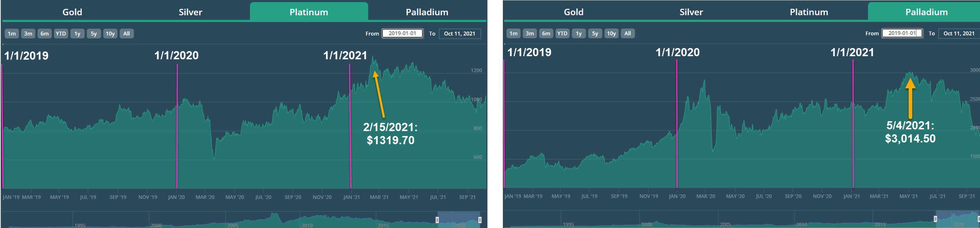
Task: Choose 3m range in left chart
Action: (28, 33)
